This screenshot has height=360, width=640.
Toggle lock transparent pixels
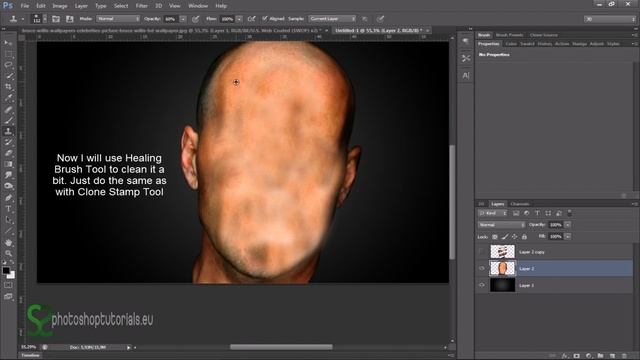[495, 237]
